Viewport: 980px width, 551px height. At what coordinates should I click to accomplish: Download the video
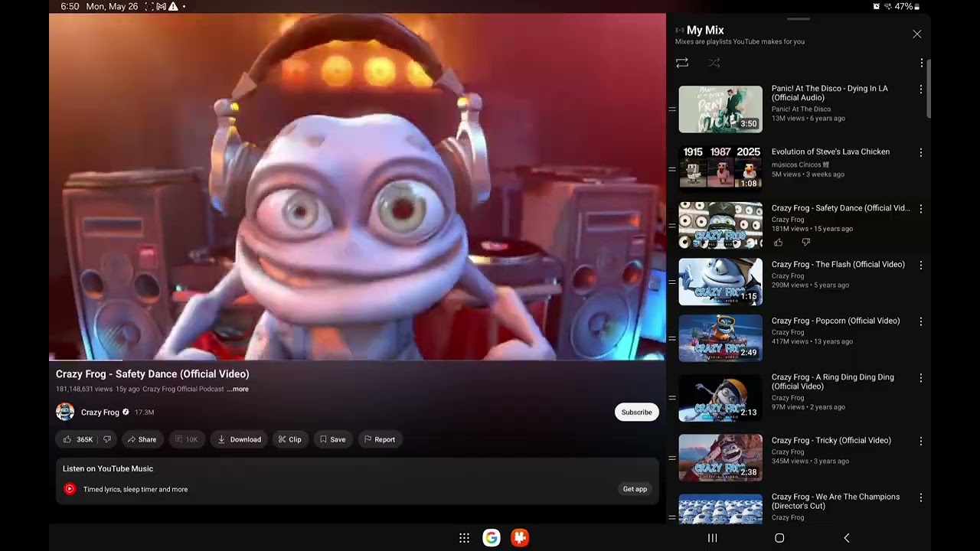[239, 439]
